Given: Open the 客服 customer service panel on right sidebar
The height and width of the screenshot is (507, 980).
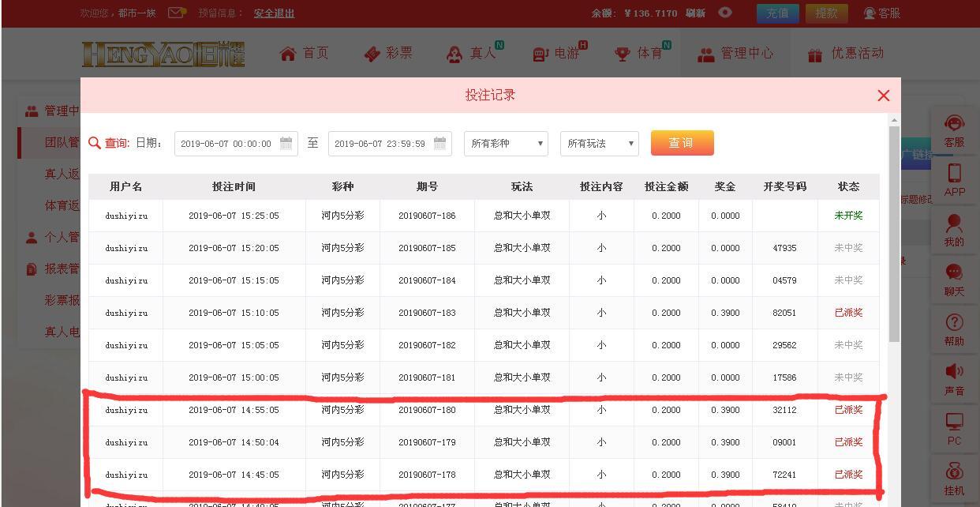Looking at the screenshot, I should pyautogui.click(x=955, y=128).
